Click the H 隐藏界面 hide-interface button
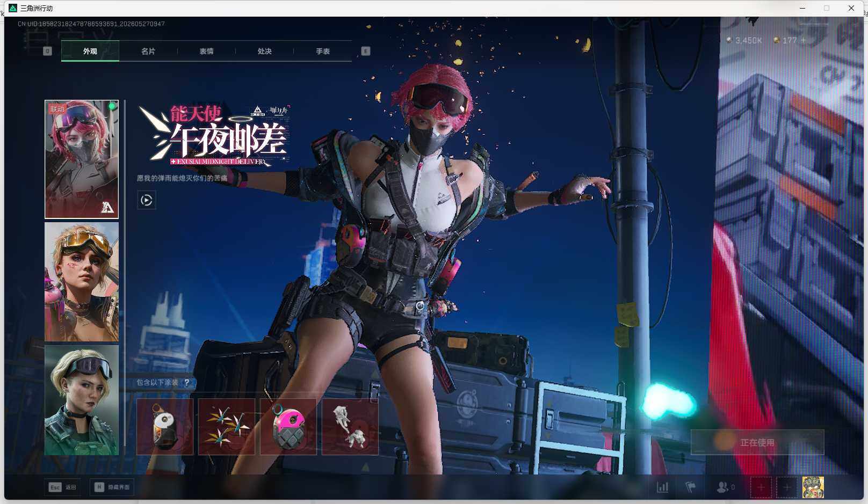The width and height of the screenshot is (868, 504). click(x=112, y=487)
